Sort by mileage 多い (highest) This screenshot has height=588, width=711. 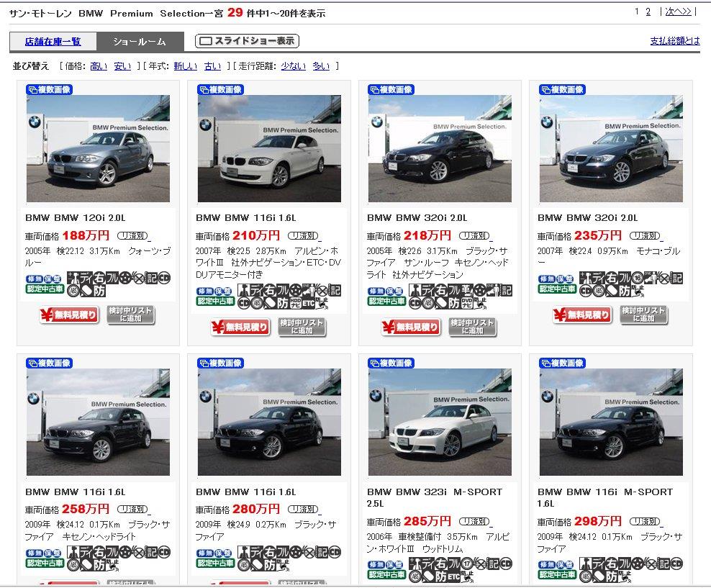321,66
